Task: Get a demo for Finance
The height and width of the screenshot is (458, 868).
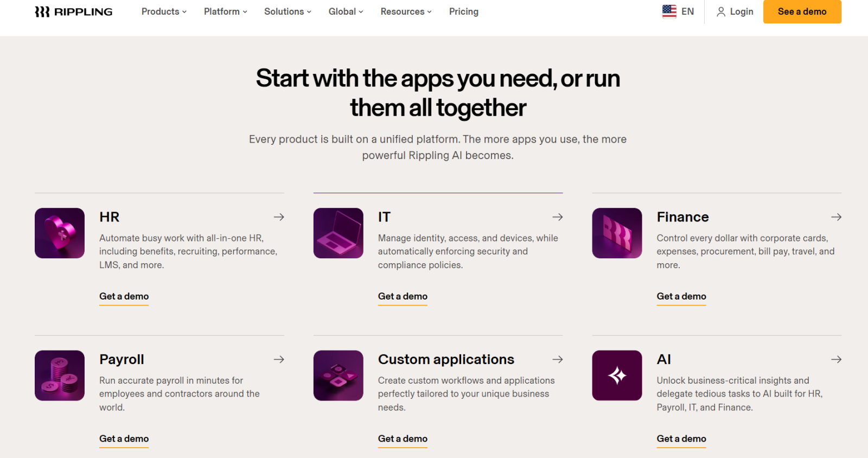Action: pos(681,296)
